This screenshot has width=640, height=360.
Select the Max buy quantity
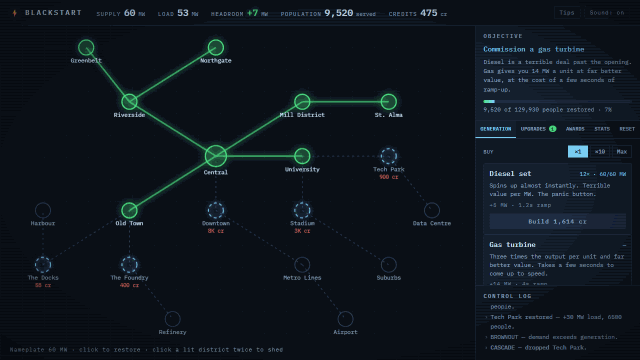(622, 151)
